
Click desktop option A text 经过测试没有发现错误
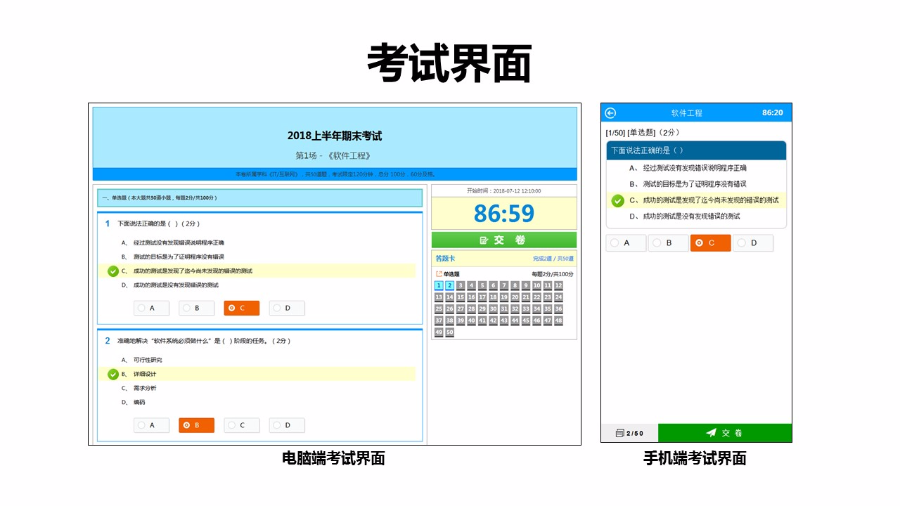click(x=179, y=243)
